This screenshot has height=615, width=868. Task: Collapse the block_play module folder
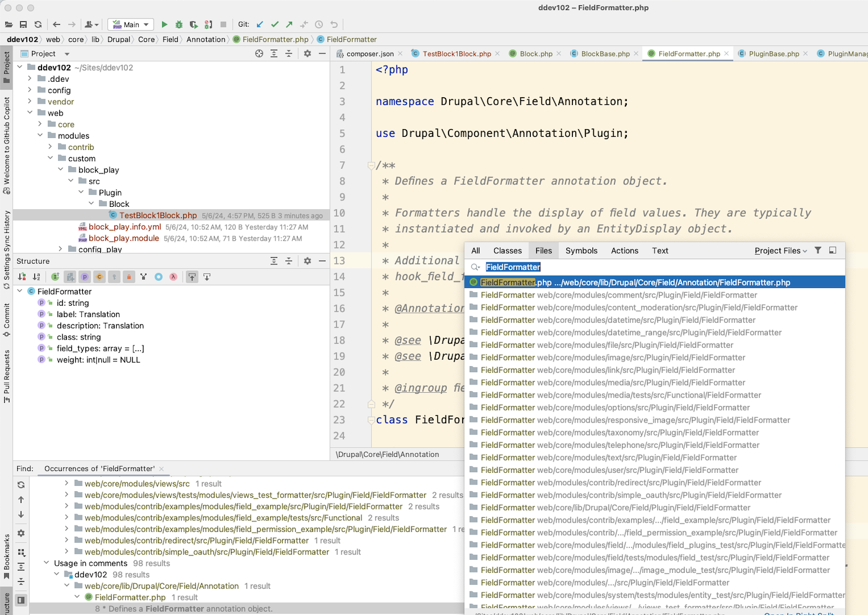(x=60, y=170)
